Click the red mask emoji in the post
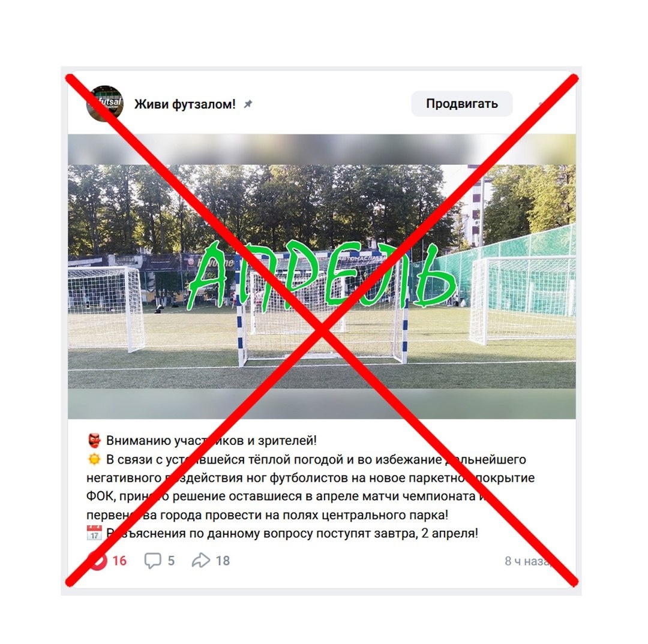Image resolution: width=648 pixels, height=644 pixels. click(x=94, y=441)
